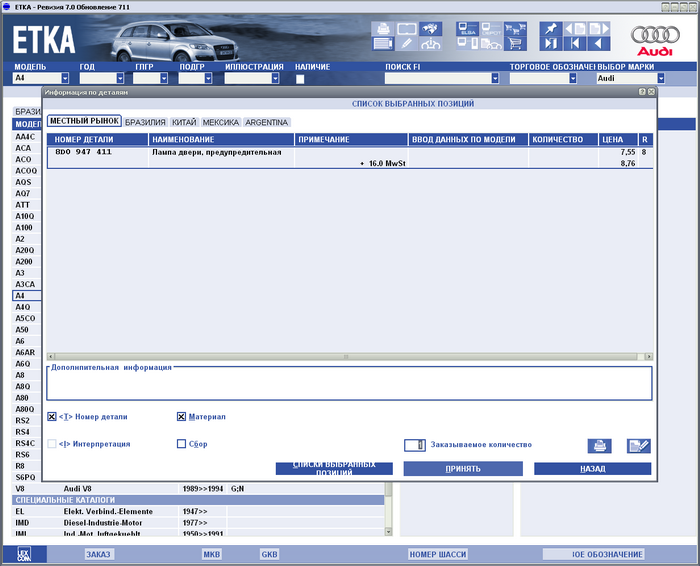Open the Поиск FI dropdown

click(495, 78)
